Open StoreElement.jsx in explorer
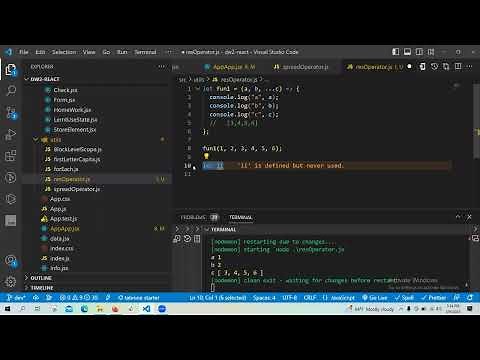The width and height of the screenshot is (480, 360). (x=75, y=129)
